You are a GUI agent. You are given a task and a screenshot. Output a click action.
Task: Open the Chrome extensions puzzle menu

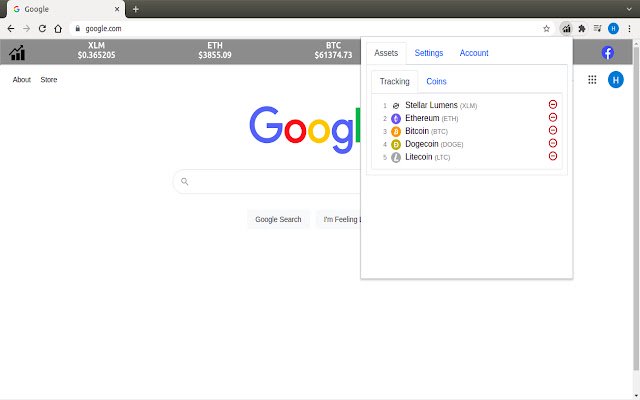[x=582, y=29]
